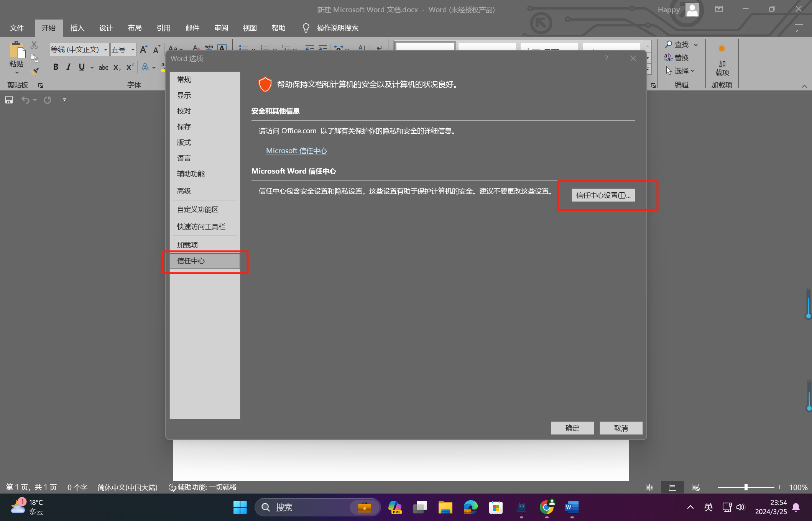Screen dimensions: 812x521
Task: Toggle the Web Layout view button
Action: [x=695, y=487]
